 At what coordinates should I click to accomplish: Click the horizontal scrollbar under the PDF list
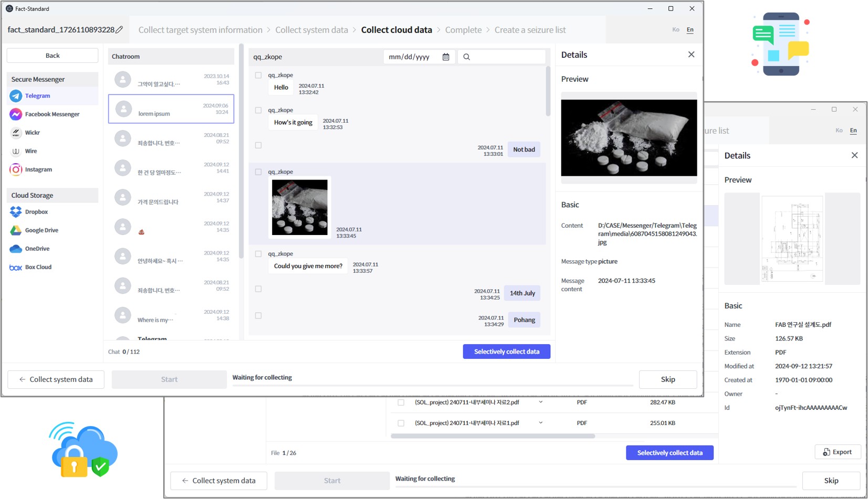[x=493, y=436]
